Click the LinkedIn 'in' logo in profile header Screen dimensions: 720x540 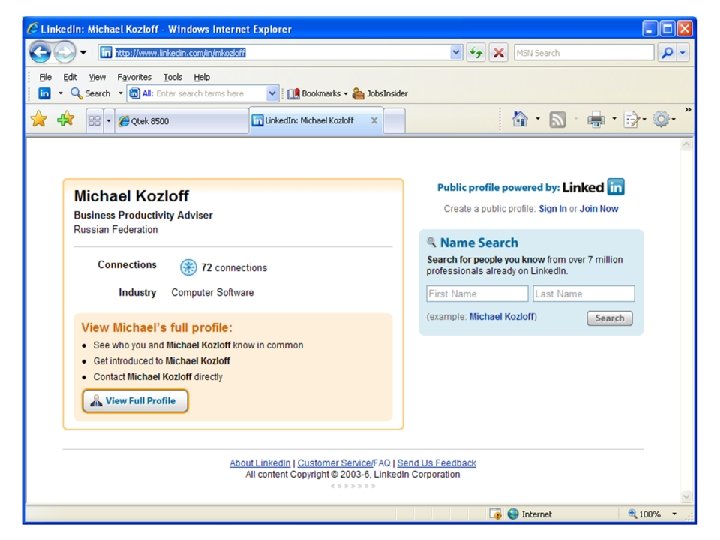point(616,187)
